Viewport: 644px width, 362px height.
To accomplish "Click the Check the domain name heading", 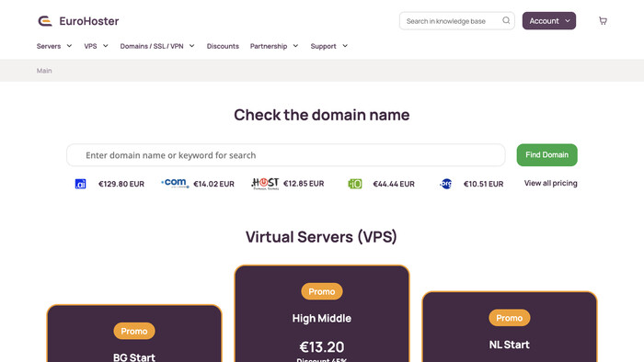I will [322, 115].
